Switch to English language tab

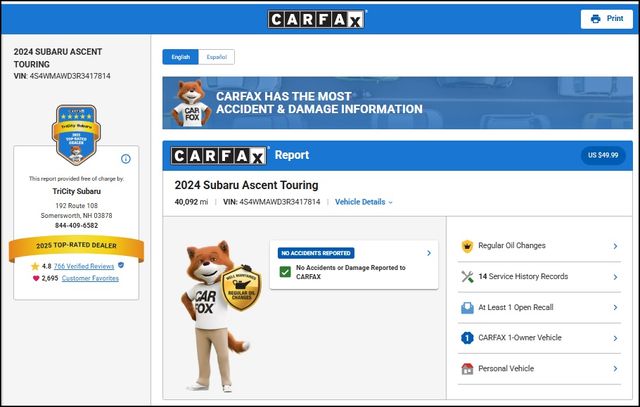180,57
